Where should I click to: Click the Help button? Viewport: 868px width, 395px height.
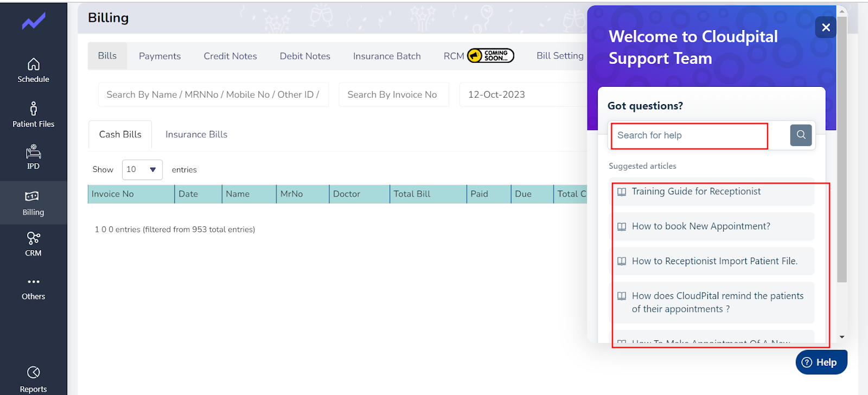821,362
